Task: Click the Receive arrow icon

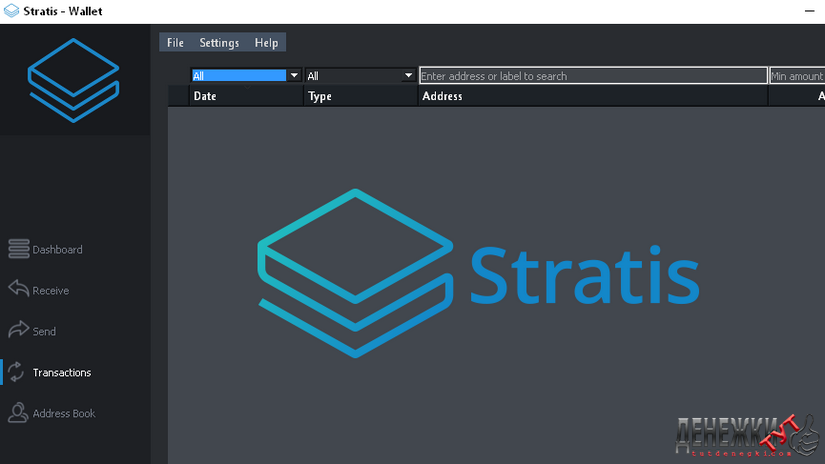Action: coord(18,288)
